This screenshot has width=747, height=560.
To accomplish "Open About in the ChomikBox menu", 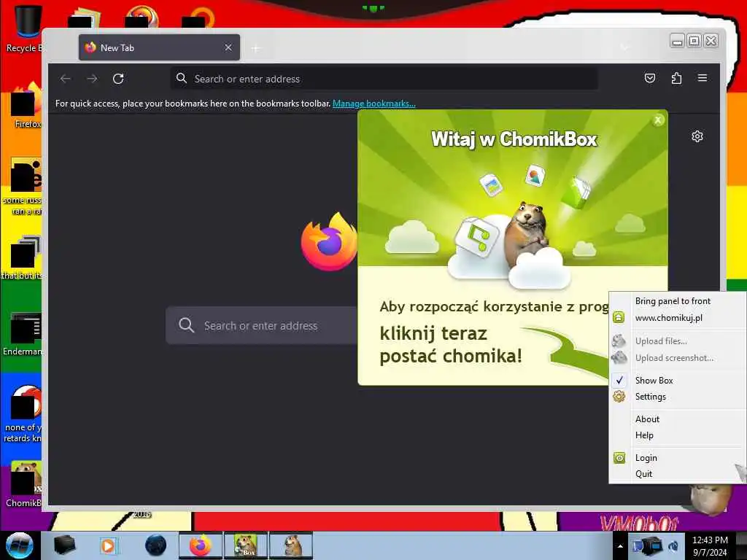I will coord(678,419).
